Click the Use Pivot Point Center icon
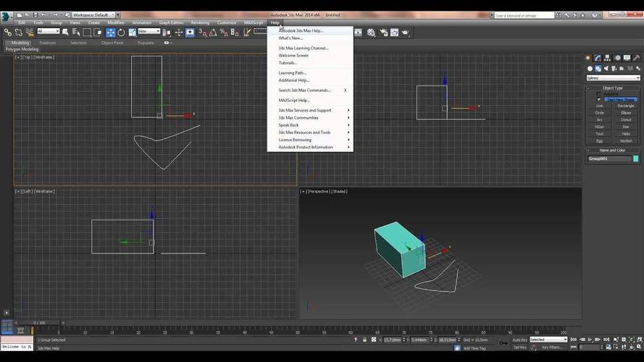 coord(167,32)
